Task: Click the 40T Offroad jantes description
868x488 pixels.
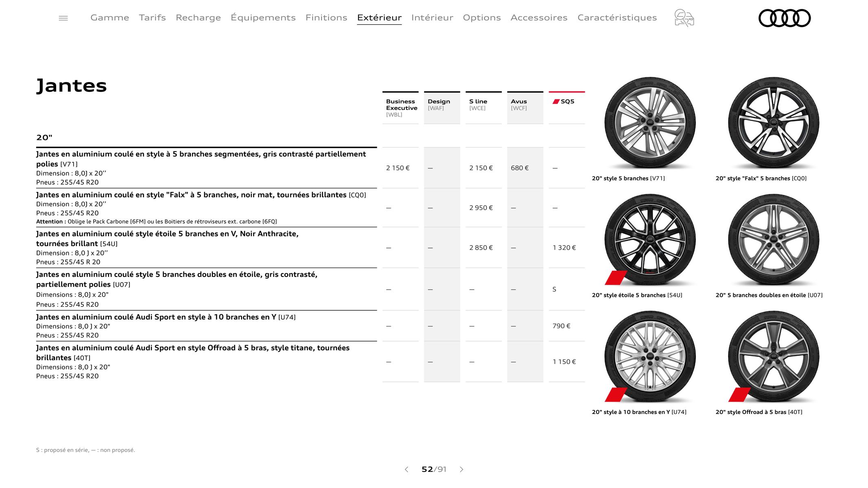Action: (206, 362)
